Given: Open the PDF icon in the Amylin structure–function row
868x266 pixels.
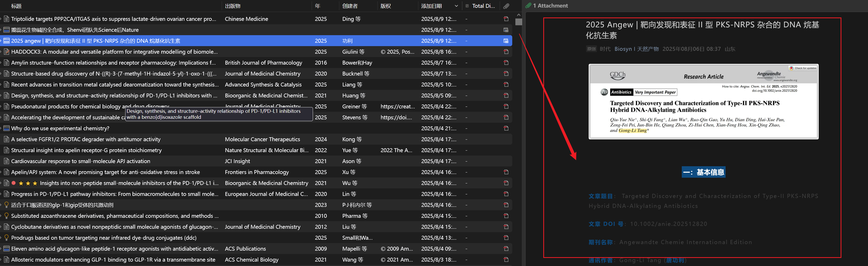Looking at the screenshot, I should click(506, 63).
